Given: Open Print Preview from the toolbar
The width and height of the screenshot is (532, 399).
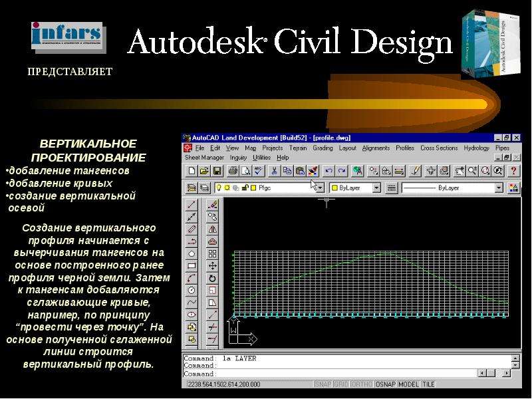Looking at the screenshot, I should [x=245, y=171].
